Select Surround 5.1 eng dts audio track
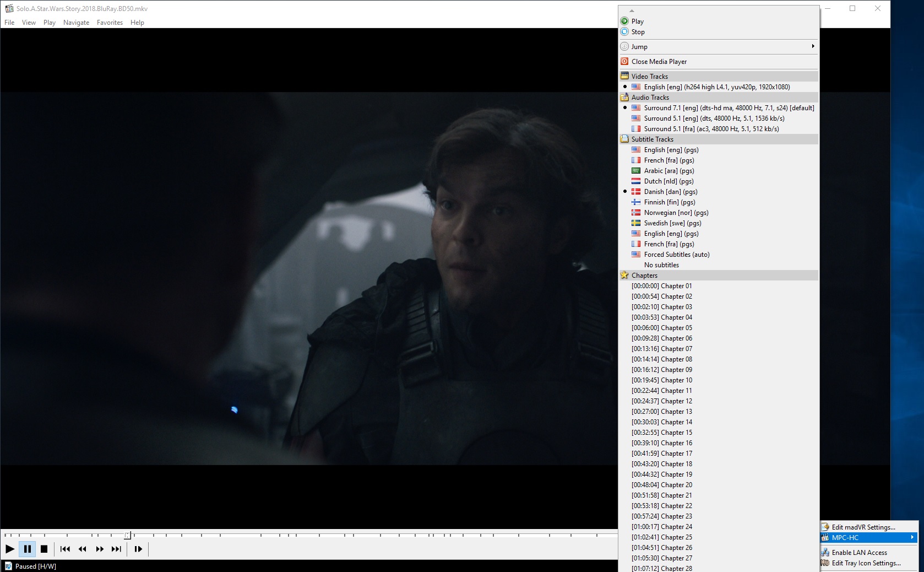The image size is (924, 572). coord(719,118)
